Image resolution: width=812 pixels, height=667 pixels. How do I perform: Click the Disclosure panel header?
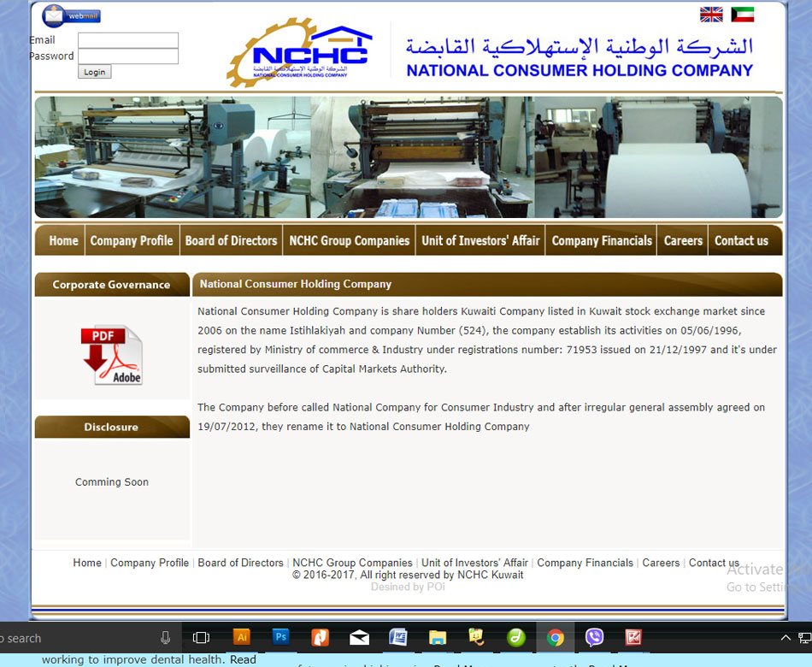112,427
